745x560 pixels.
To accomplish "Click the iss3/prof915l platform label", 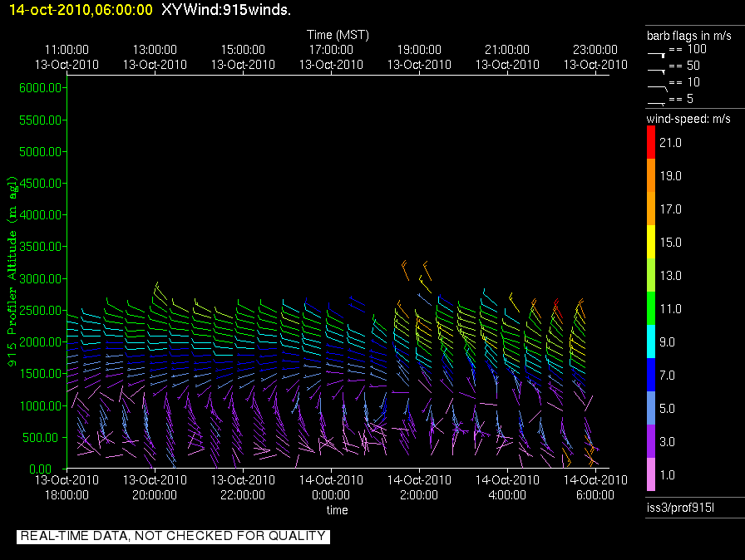I will (680, 508).
